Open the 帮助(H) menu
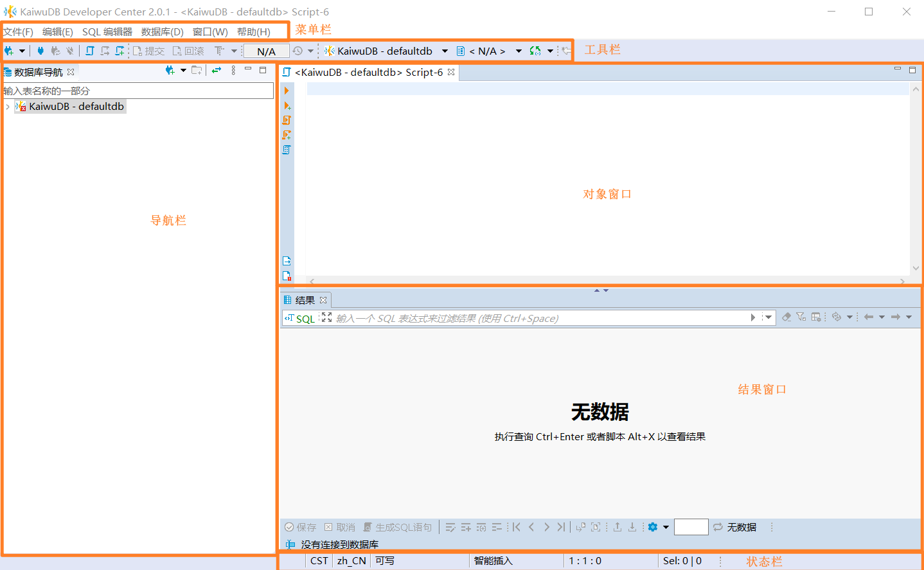924x570 pixels. tap(254, 31)
